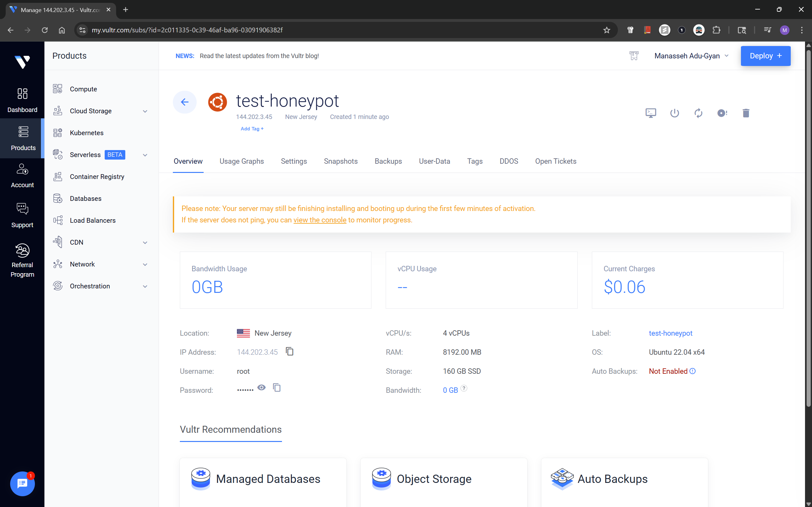Open Load Balancers page

click(x=93, y=220)
